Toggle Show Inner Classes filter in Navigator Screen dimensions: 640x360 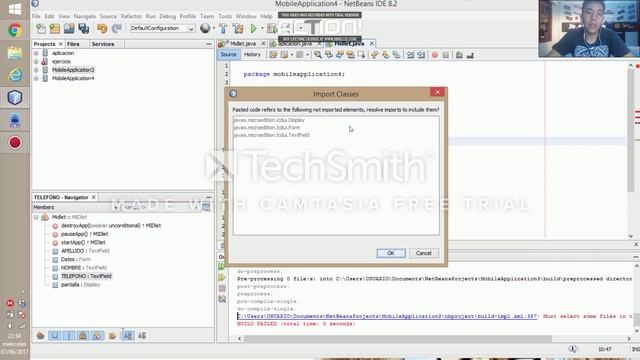[x=97, y=336]
